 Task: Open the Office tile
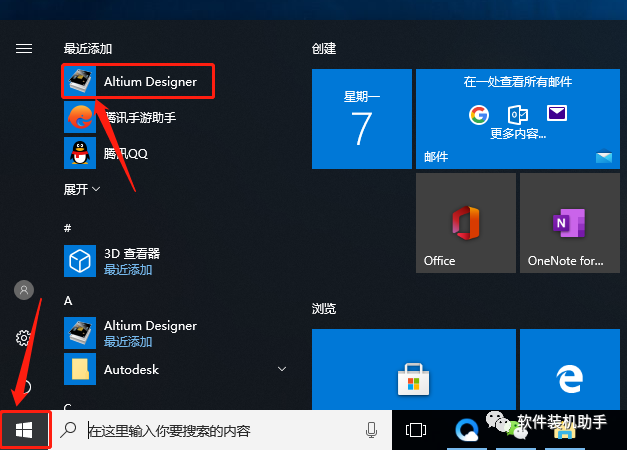pos(466,223)
